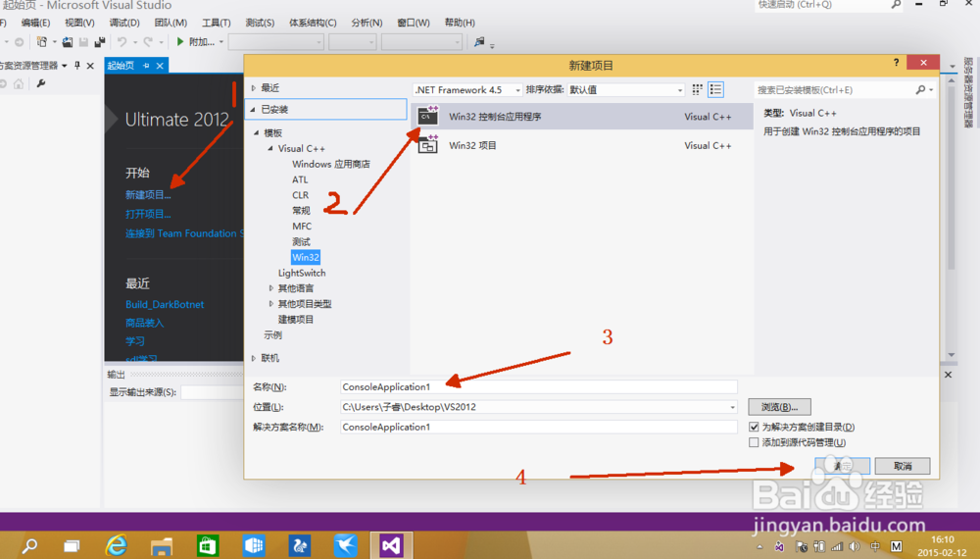Click Connect to Team Foundation Server link
The height and width of the screenshot is (559, 980).
184,233
